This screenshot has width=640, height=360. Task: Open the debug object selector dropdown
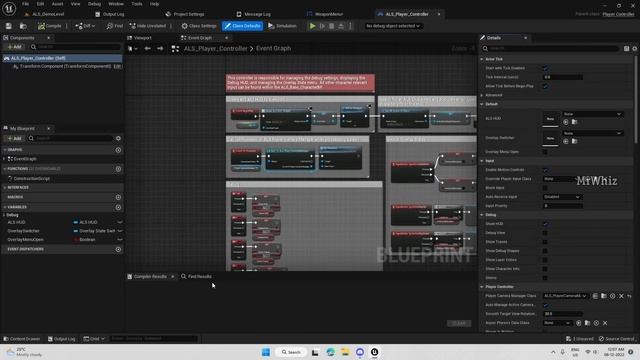tap(393, 26)
